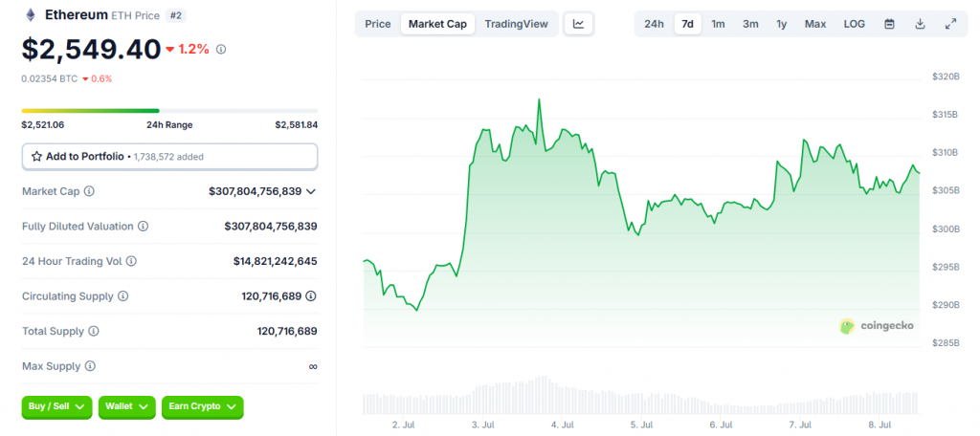Click Add to Portfolio button
This screenshot has width=980, height=436.
[169, 157]
